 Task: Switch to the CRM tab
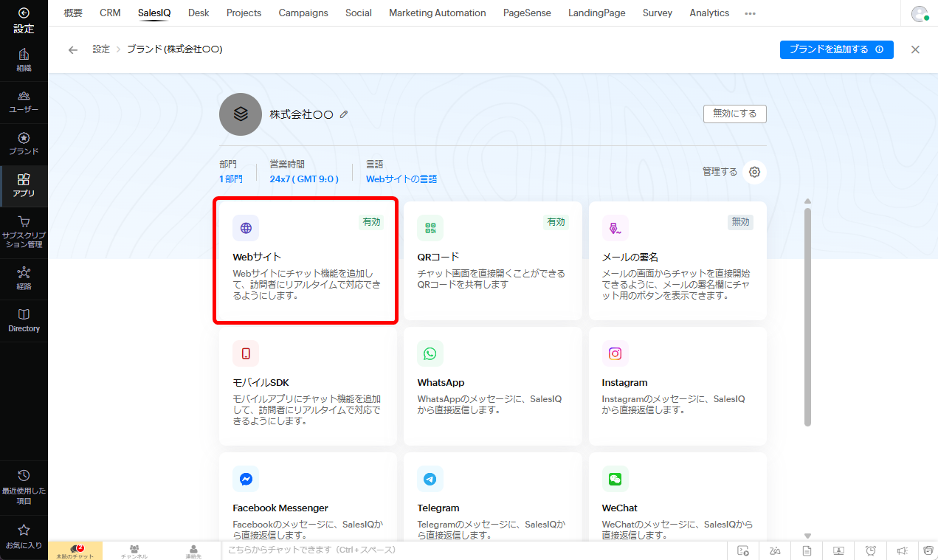(x=110, y=13)
